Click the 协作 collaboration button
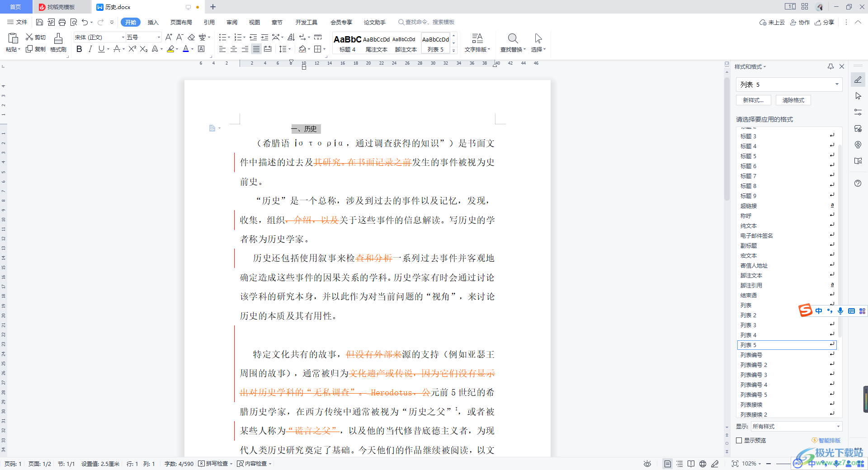The image size is (868, 470). [800, 22]
